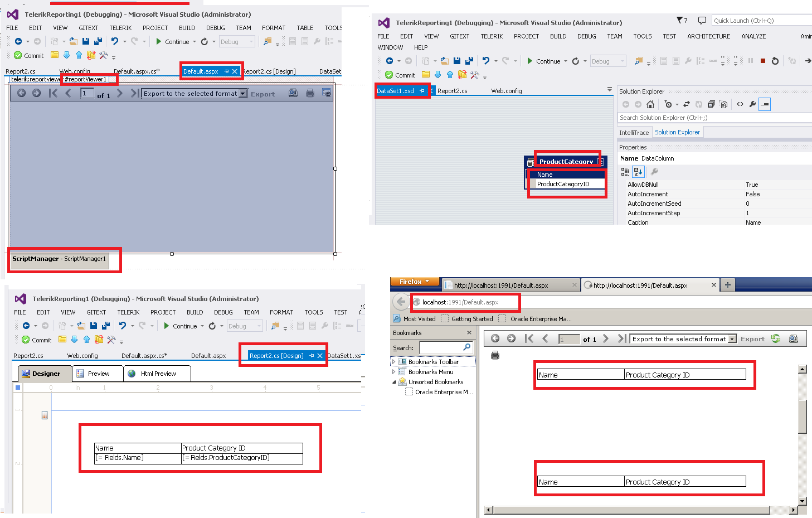
Task: Open the ARCHITECTURE menu
Action: (708, 36)
